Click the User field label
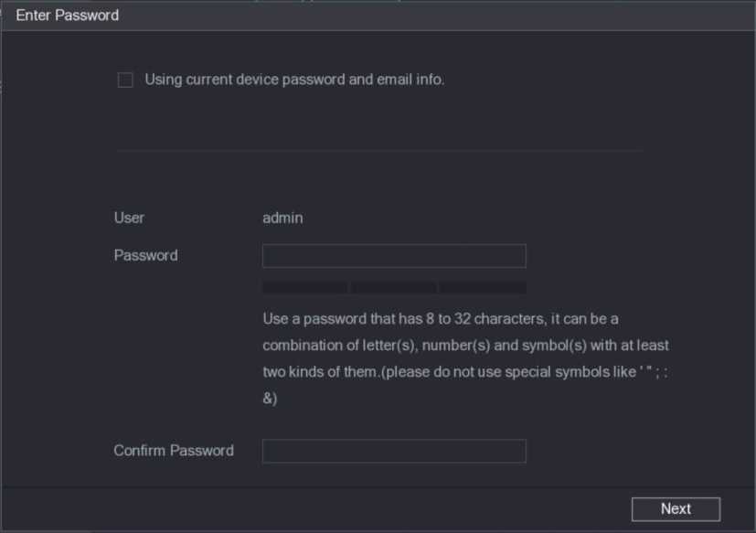The height and width of the screenshot is (533, 756). [x=129, y=219]
